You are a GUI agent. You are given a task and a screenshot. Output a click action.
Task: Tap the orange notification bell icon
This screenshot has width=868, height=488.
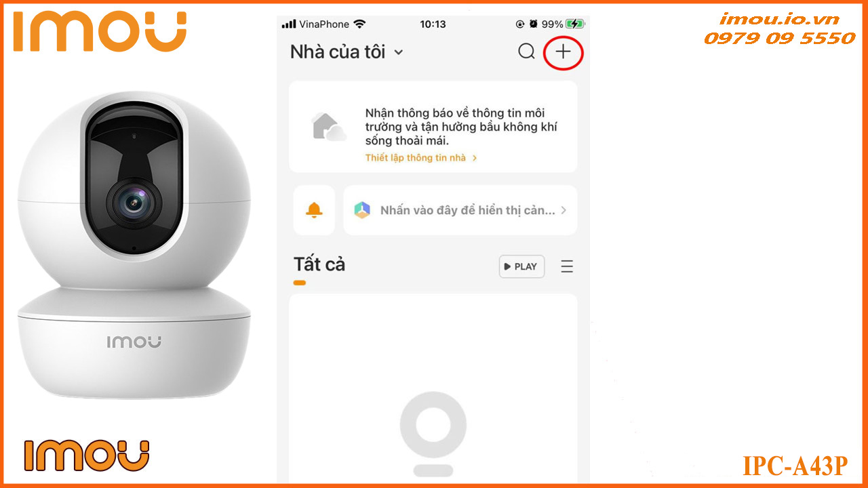click(314, 210)
